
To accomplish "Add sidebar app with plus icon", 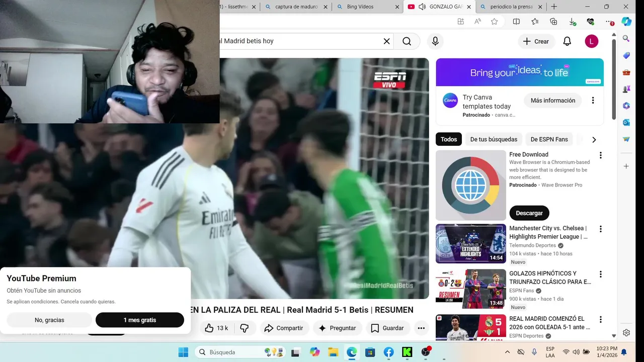I will pos(626,166).
